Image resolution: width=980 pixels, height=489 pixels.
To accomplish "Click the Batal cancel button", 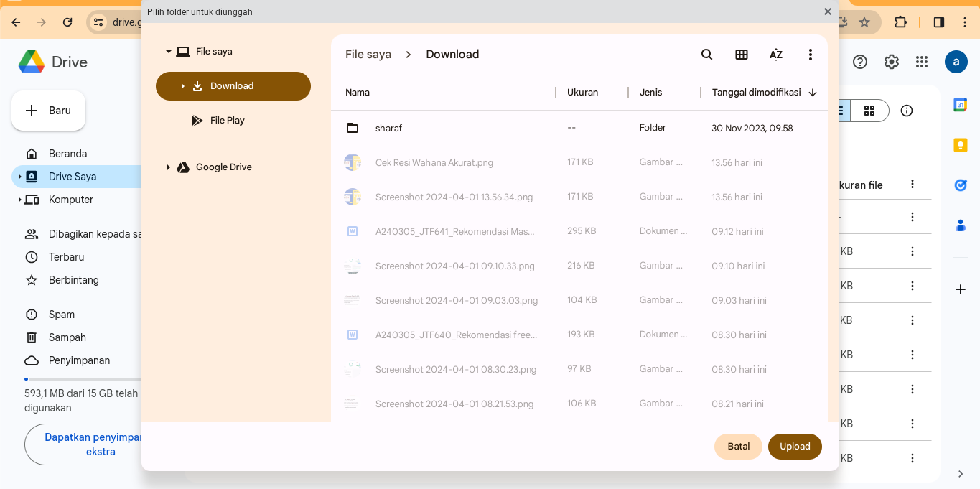I will 738,447.
